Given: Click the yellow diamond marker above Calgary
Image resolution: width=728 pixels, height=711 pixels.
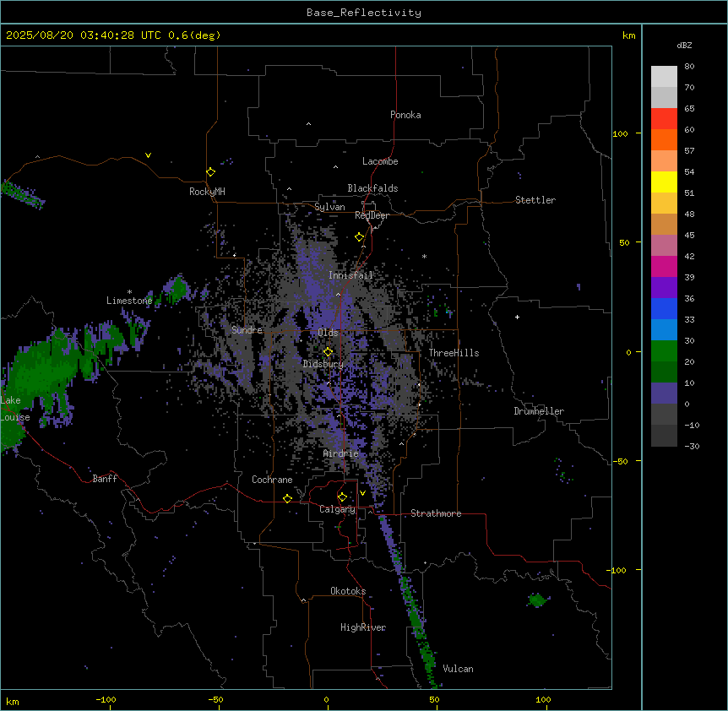Looking at the screenshot, I should tap(342, 497).
